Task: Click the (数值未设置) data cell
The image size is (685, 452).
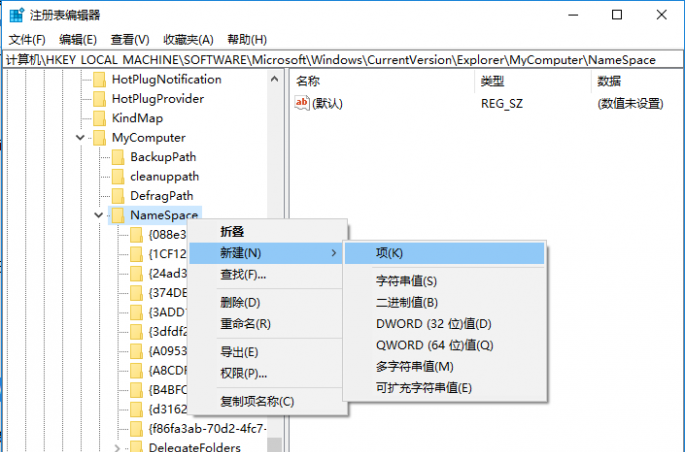Action: [x=630, y=104]
